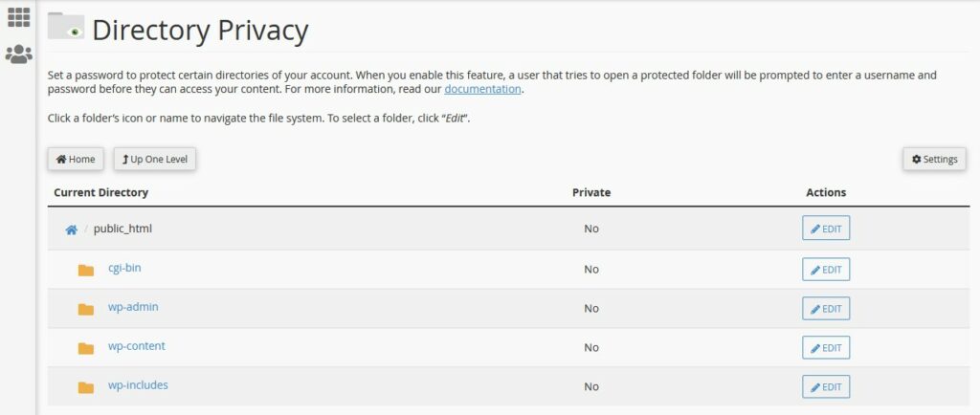Click Edit for the wp-admin row
This screenshot has height=415, width=980.
826,309
